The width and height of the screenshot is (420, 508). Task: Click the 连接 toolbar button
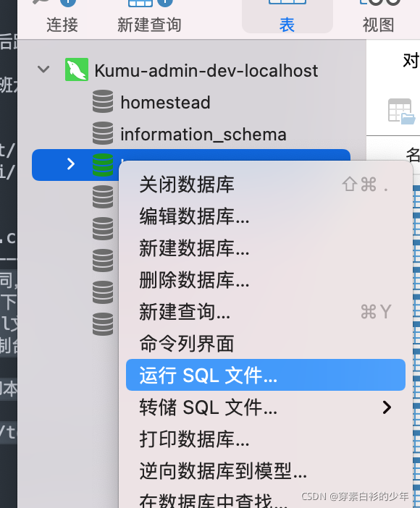62,18
